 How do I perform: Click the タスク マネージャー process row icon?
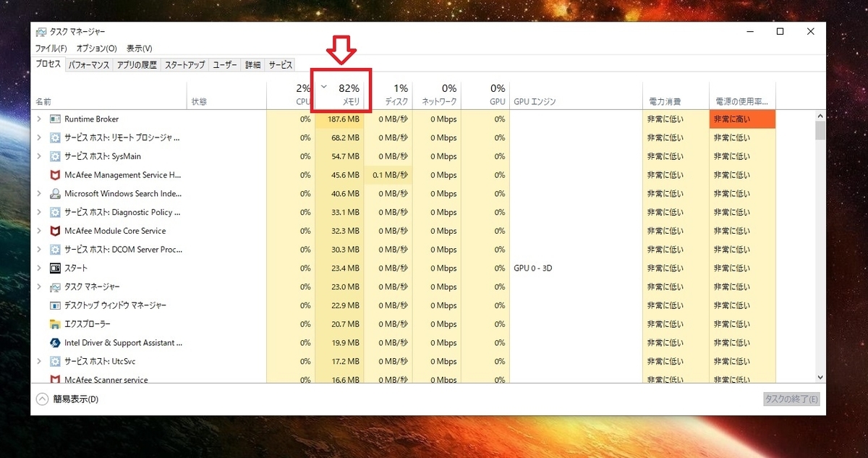(x=55, y=287)
